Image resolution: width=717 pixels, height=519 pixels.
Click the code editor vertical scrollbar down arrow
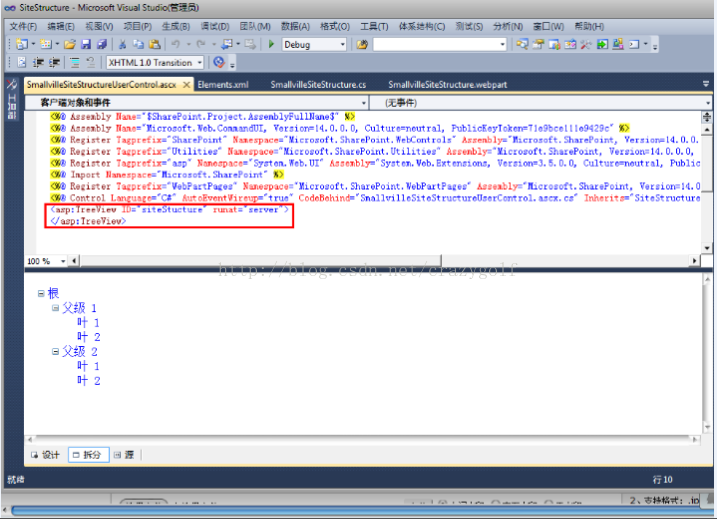[707, 248]
